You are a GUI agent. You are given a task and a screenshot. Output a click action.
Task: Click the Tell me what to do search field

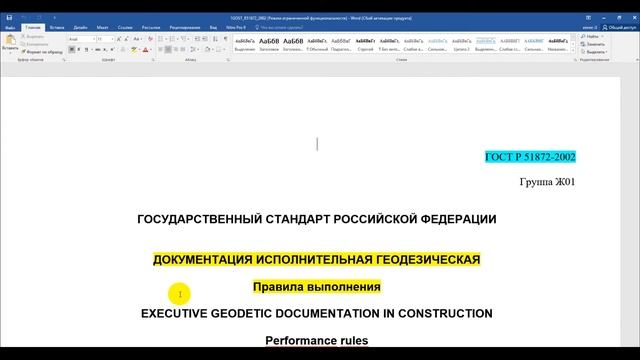[x=279, y=27]
